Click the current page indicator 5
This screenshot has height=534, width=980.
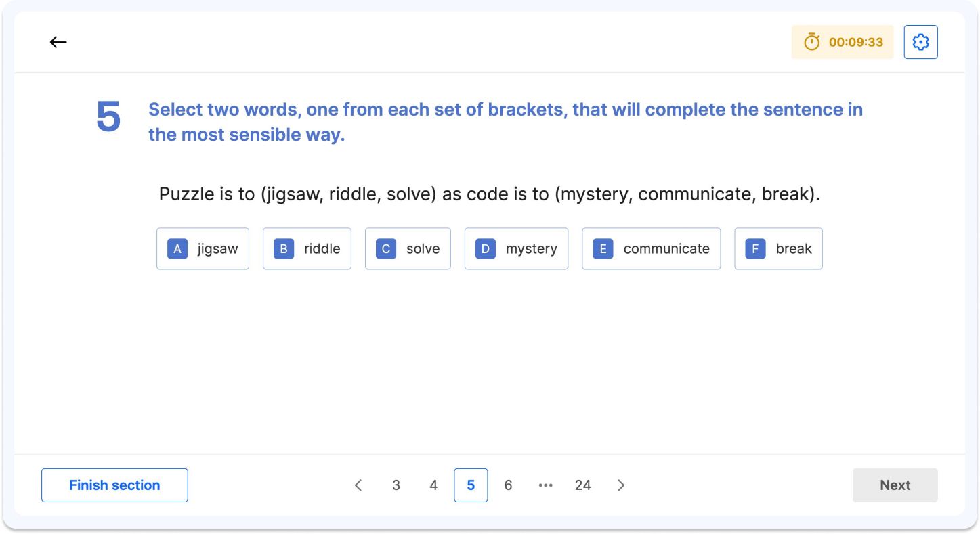point(471,485)
